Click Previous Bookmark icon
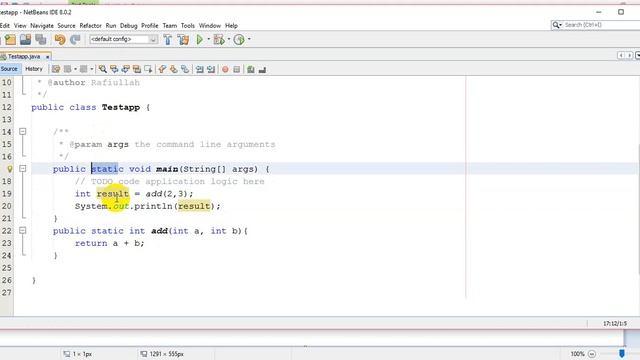Screen dimensions: 640x360 coord(162,69)
